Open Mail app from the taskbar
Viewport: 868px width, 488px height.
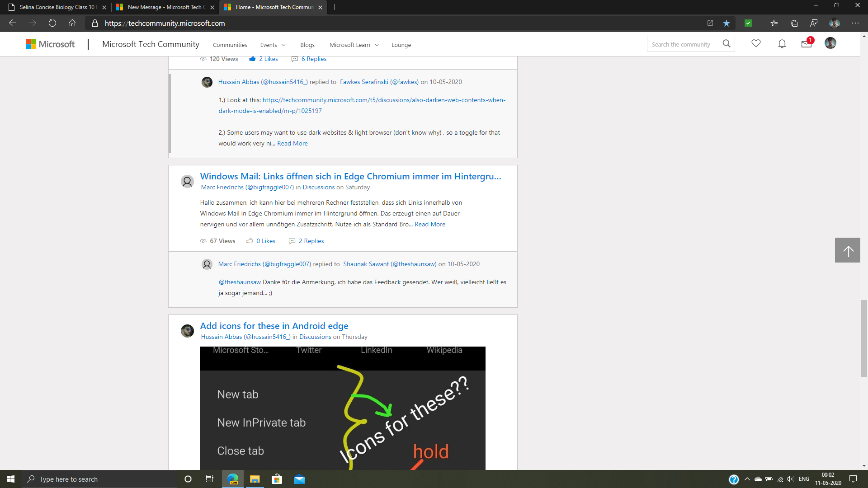point(299,479)
